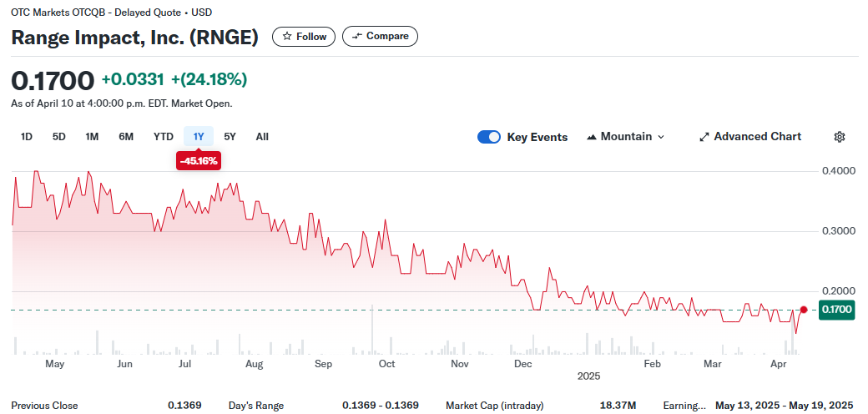Expand the Mountain chart type dropdown chevron
This screenshot has width=868, height=414.
pos(660,137)
